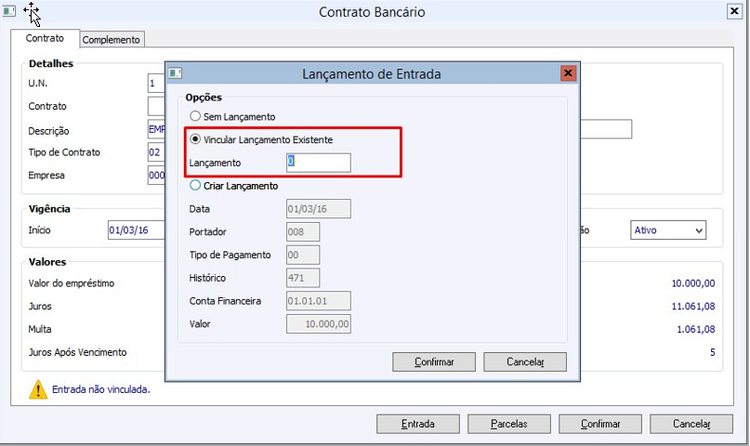Click the Entrada não vinculada message
Viewport: 750px width, 446px height.
coord(101,390)
